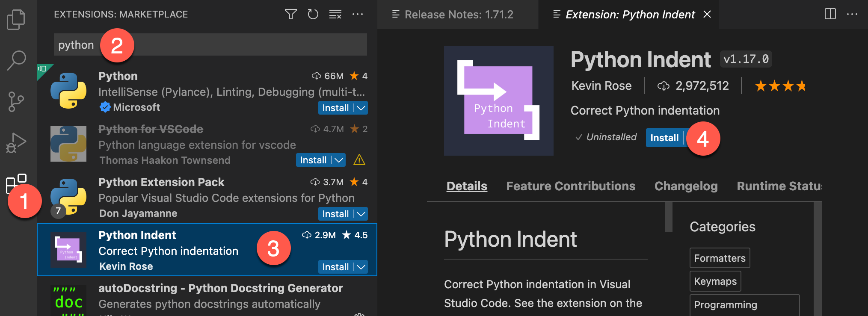Select the Python extension list row
This screenshot has height=316, width=868.
click(x=207, y=91)
